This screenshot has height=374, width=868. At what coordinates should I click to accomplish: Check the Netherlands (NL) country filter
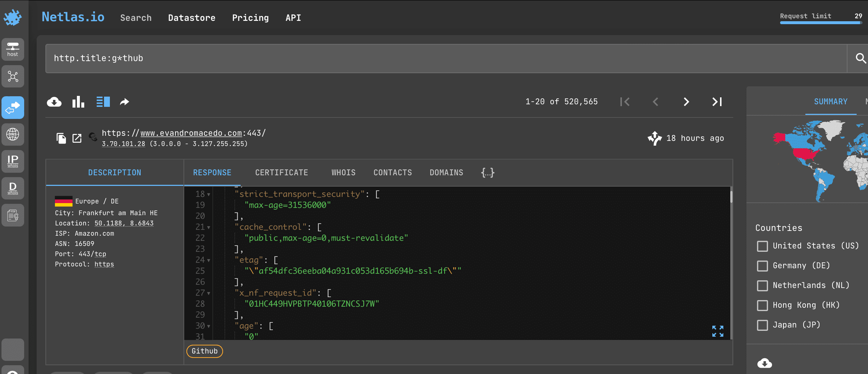(x=763, y=286)
